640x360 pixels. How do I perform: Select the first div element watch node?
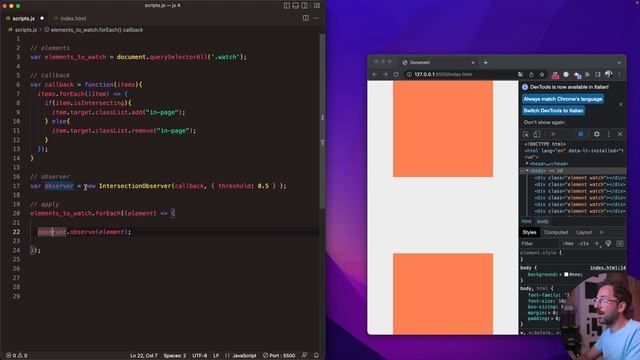[580, 178]
